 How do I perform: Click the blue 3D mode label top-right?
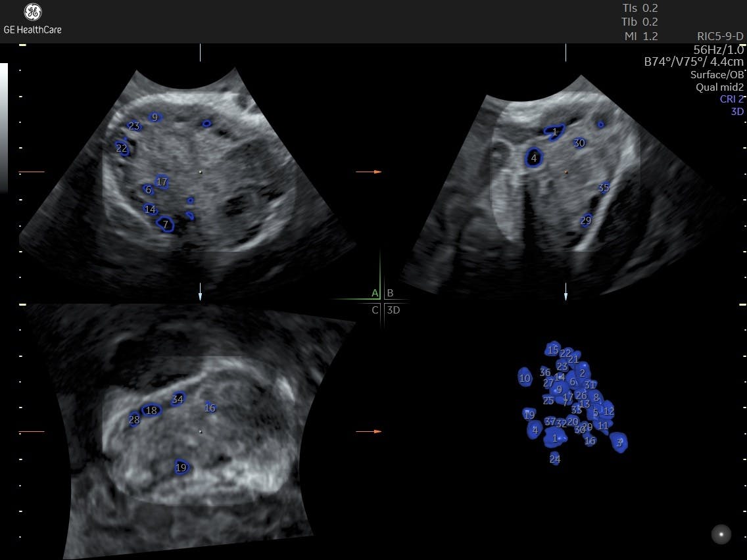pos(736,112)
